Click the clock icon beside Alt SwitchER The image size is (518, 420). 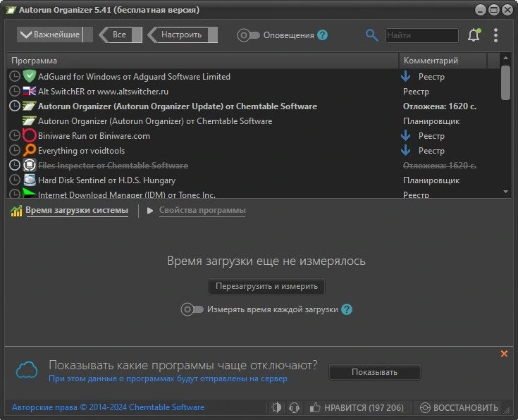click(15, 91)
